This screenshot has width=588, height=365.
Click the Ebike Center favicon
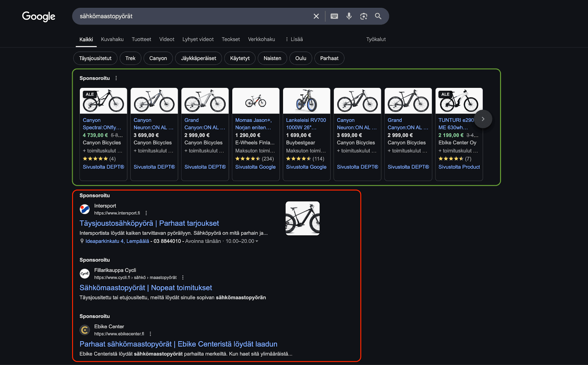(85, 330)
